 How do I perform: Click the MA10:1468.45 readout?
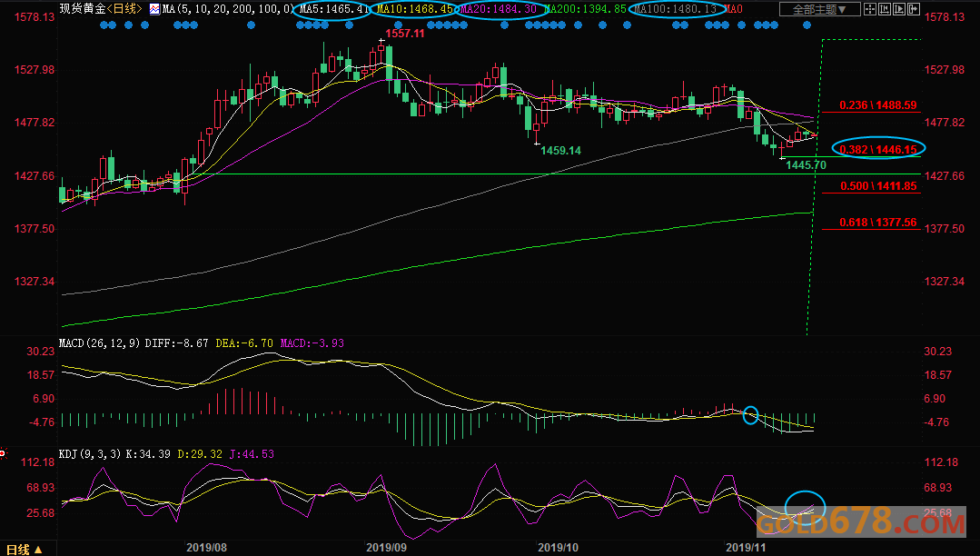pyautogui.click(x=415, y=9)
